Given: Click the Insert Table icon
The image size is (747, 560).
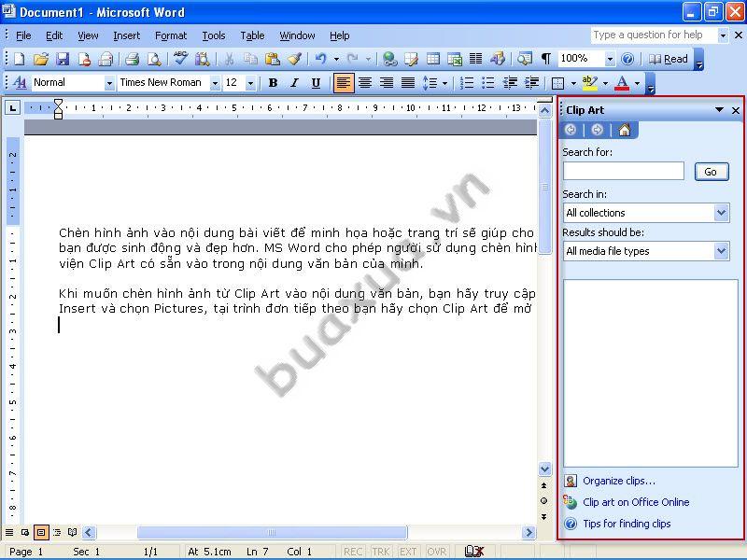Looking at the screenshot, I should (433, 59).
